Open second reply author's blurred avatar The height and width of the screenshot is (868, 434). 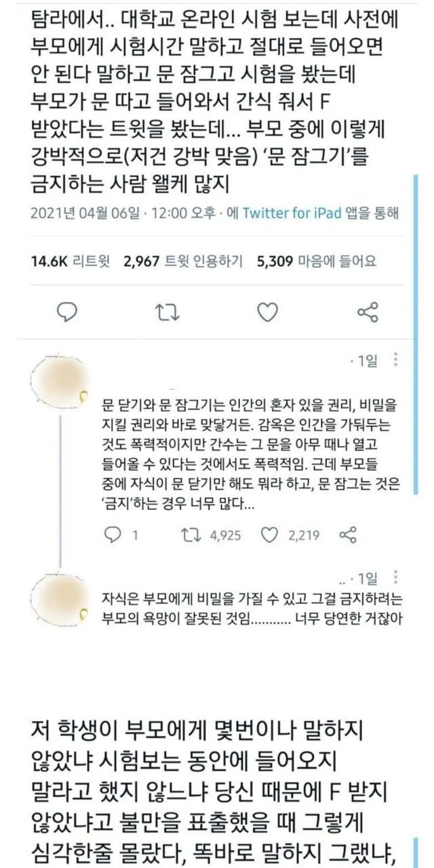[60, 598]
